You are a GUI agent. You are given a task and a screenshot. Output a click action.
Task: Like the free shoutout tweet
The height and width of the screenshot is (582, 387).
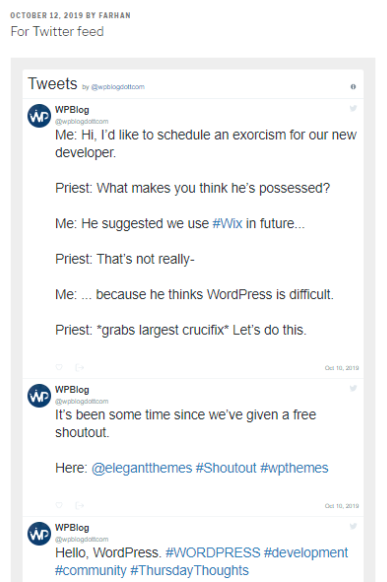click(x=59, y=505)
